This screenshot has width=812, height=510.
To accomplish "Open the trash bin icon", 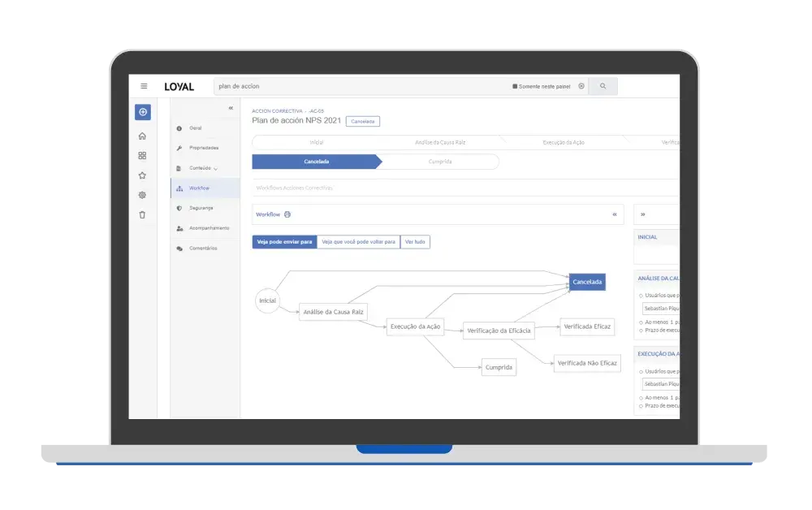I will tap(143, 214).
